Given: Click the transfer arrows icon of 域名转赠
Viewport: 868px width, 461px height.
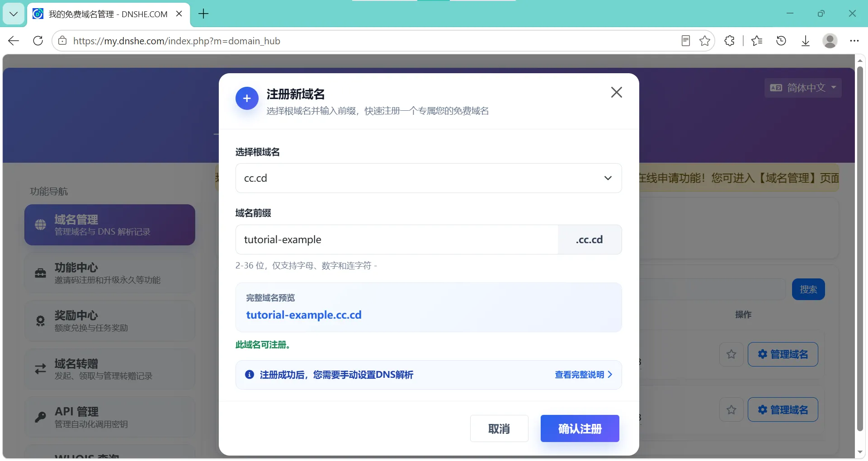Looking at the screenshot, I should [41, 369].
